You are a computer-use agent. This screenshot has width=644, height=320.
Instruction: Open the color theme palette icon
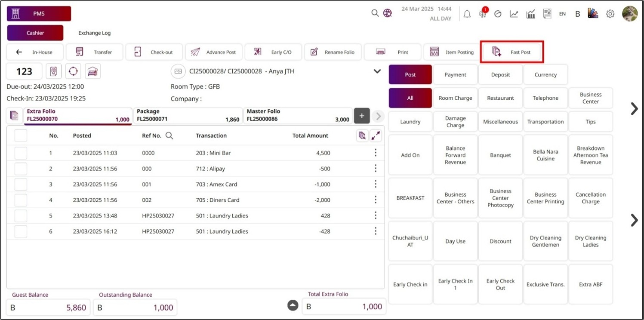click(593, 14)
